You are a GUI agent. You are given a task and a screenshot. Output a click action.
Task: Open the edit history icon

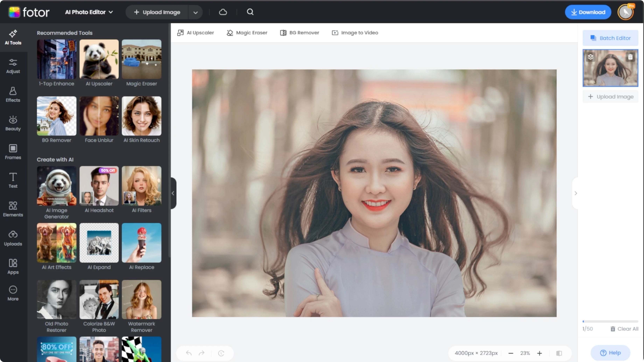[221, 353]
